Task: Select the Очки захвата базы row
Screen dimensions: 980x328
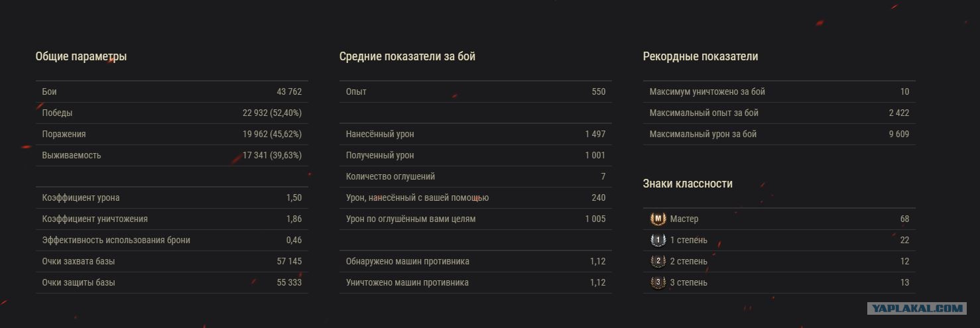Action: click(172, 261)
